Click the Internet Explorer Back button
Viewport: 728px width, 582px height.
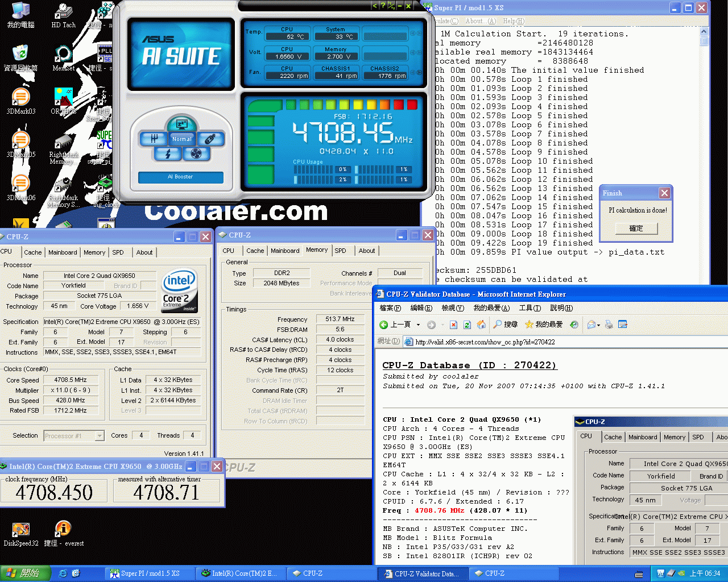click(396, 325)
